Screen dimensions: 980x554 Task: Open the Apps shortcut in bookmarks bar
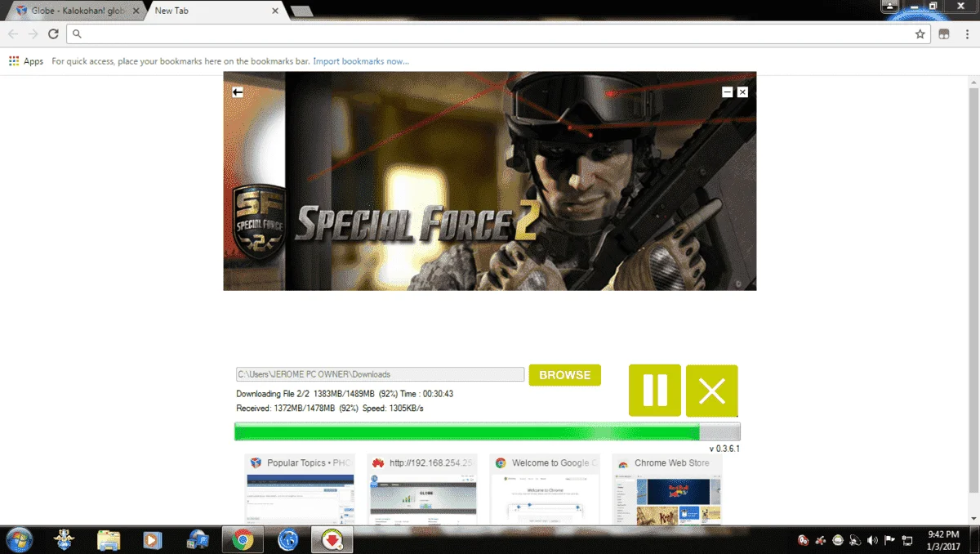coord(26,61)
